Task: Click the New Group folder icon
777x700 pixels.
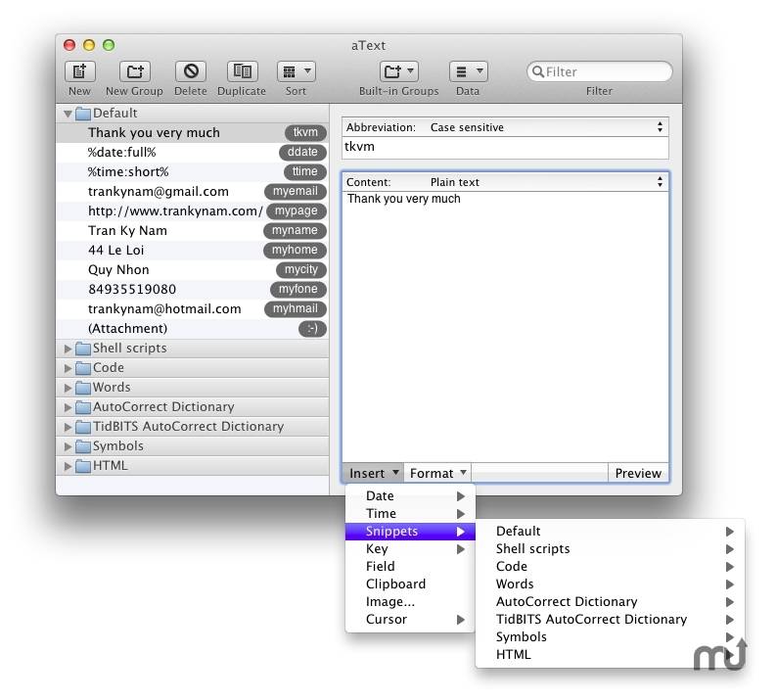Action: [134, 71]
